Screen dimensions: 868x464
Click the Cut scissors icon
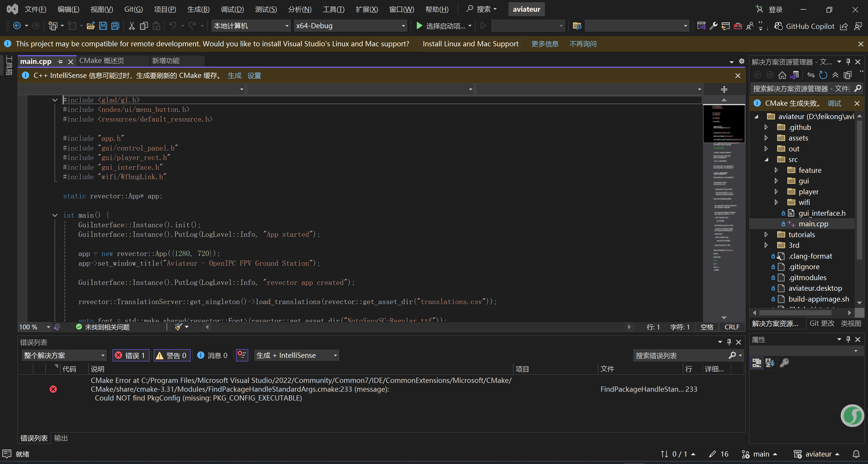131,26
